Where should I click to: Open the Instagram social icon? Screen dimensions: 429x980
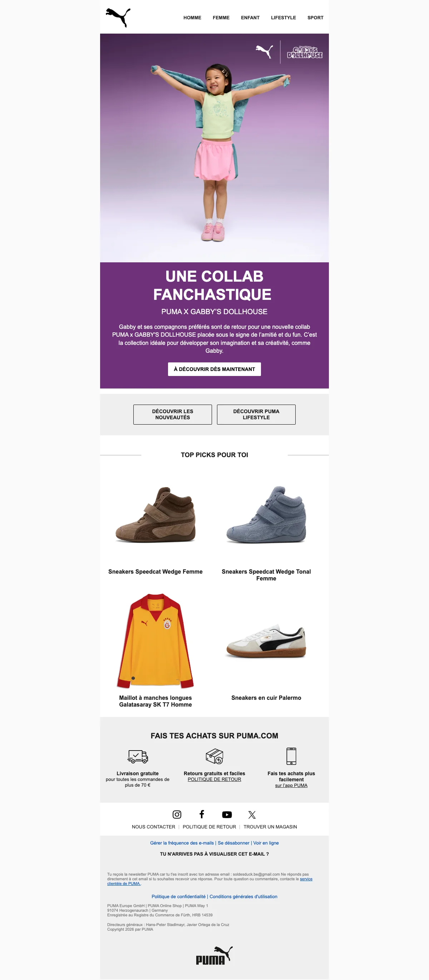click(177, 814)
